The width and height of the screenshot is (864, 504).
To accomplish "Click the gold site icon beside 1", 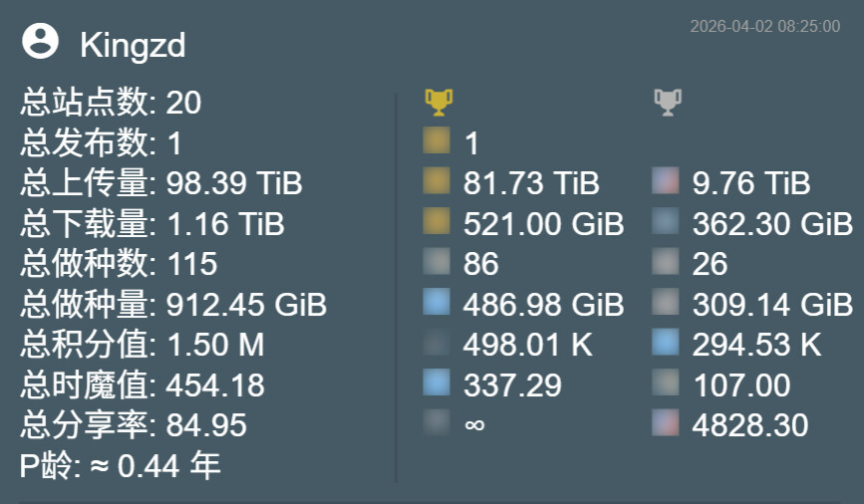I will point(436,141).
